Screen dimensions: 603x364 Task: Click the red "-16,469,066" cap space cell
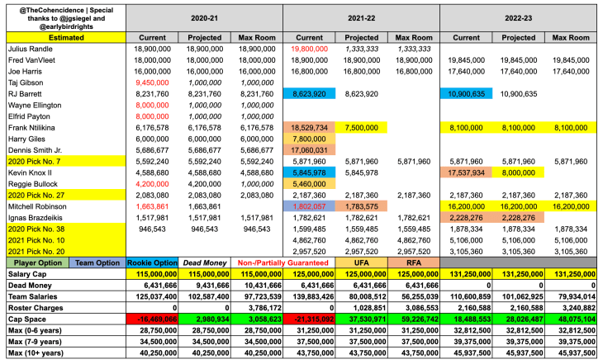152,319
